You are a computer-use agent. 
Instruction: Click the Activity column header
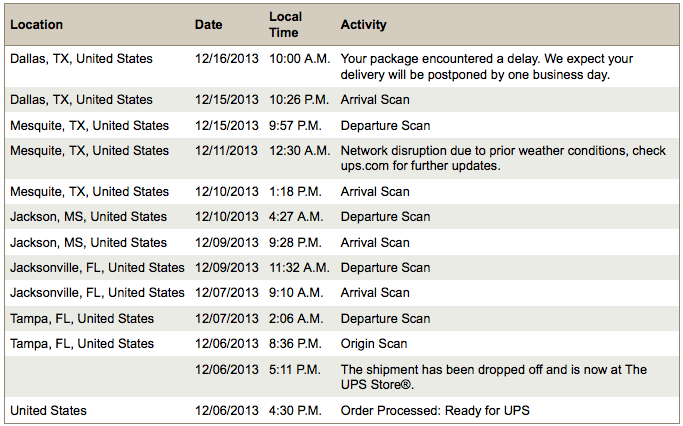(363, 24)
